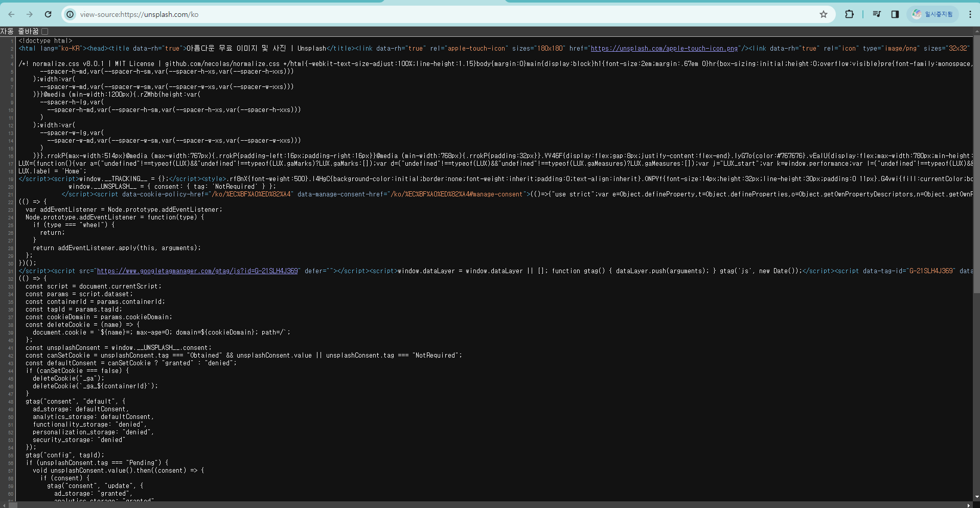Open the Extensions puzzle icon
The height and width of the screenshot is (508, 980).
(x=849, y=14)
